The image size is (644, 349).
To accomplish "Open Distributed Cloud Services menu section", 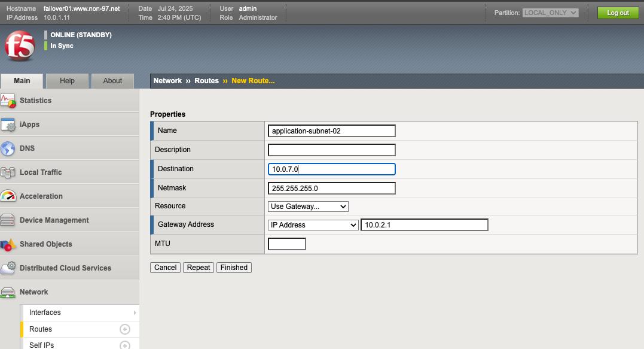I will [x=69, y=268].
